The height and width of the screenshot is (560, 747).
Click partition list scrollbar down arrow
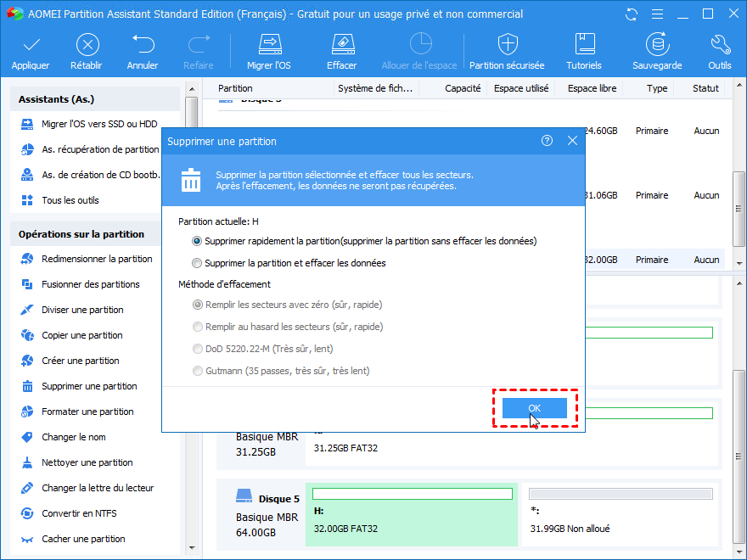pyautogui.click(x=739, y=263)
